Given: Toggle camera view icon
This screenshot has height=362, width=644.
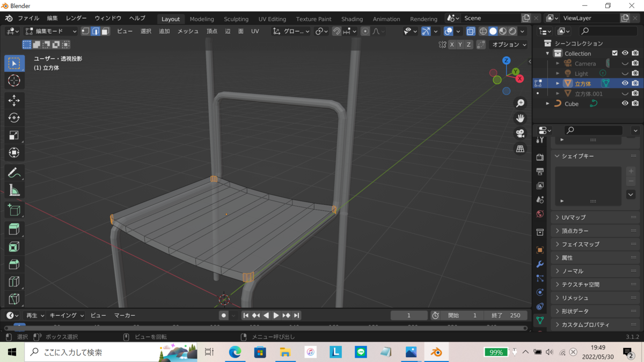Looking at the screenshot, I should pos(520,134).
